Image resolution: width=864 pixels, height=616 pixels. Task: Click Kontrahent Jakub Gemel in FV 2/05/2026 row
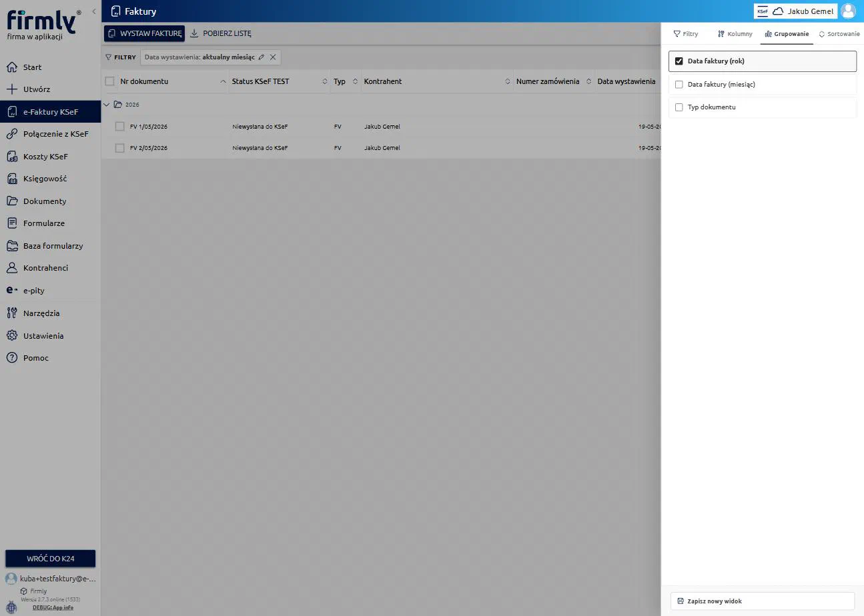point(382,148)
